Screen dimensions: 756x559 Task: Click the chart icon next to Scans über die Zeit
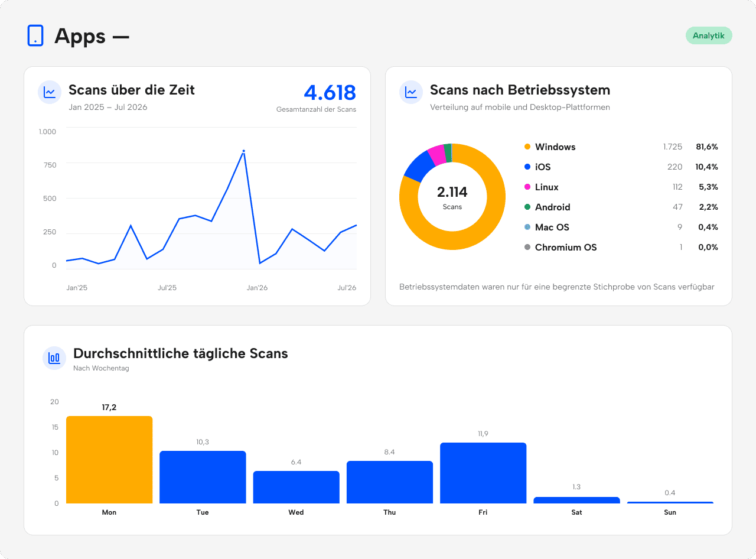pos(50,92)
